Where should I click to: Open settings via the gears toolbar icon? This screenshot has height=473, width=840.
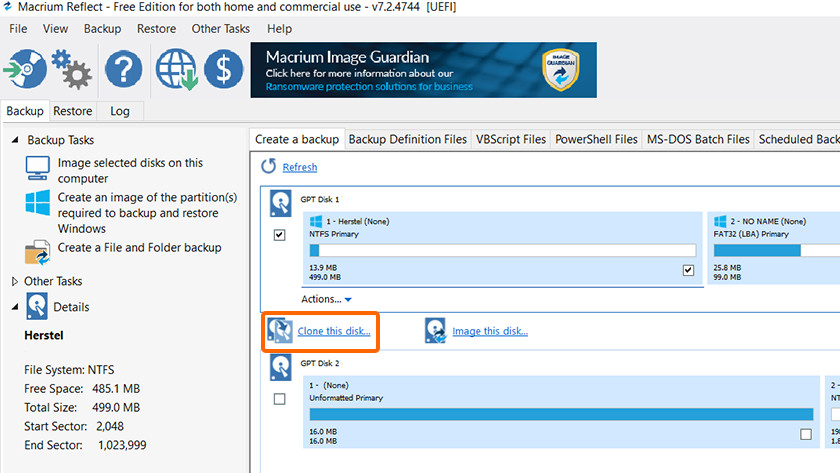click(x=72, y=69)
